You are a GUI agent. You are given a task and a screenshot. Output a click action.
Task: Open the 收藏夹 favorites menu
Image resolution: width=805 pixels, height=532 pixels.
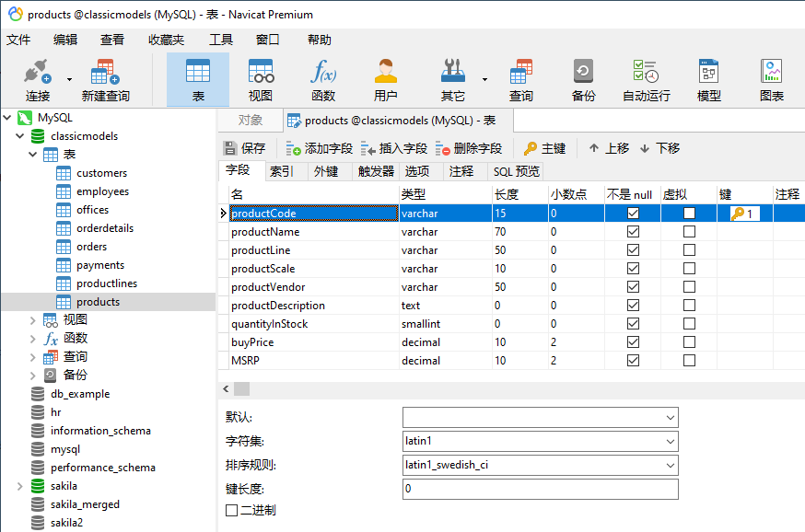tap(166, 40)
